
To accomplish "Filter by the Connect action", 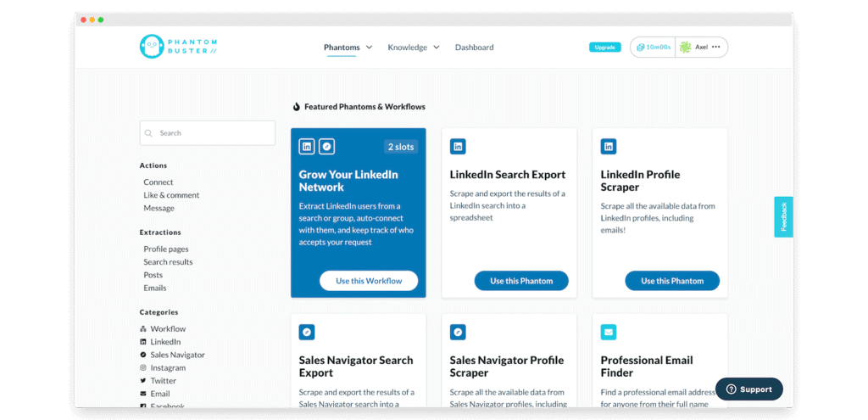I will click(159, 182).
